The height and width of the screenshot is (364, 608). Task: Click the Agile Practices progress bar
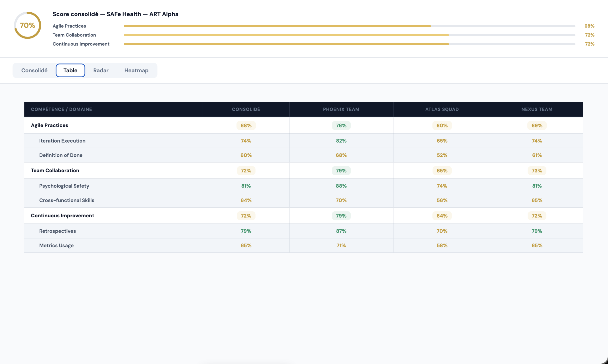[349, 26]
